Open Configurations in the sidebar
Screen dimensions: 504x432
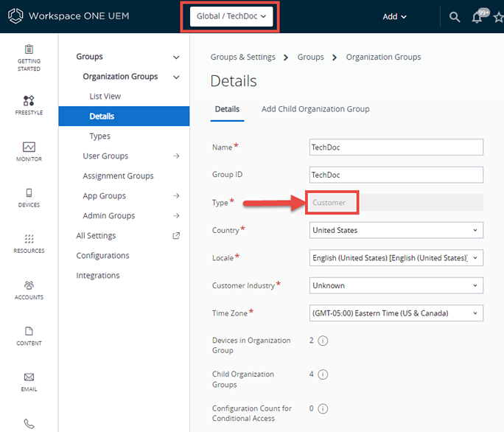point(102,255)
